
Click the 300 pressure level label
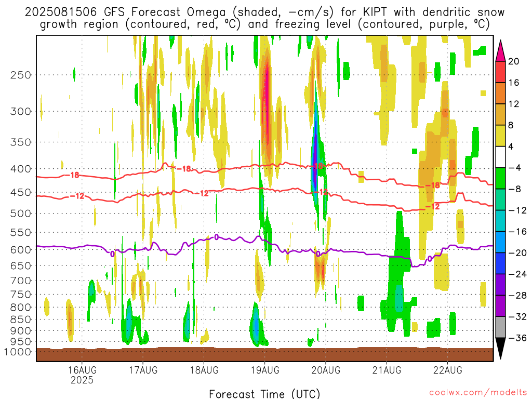click(21, 111)
